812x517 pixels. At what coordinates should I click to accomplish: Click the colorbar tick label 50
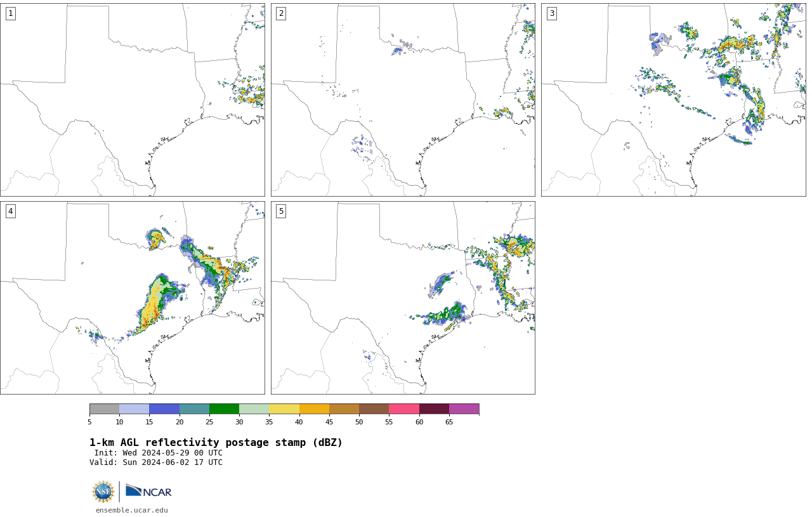pyautogui.click(x=359, y=422)
